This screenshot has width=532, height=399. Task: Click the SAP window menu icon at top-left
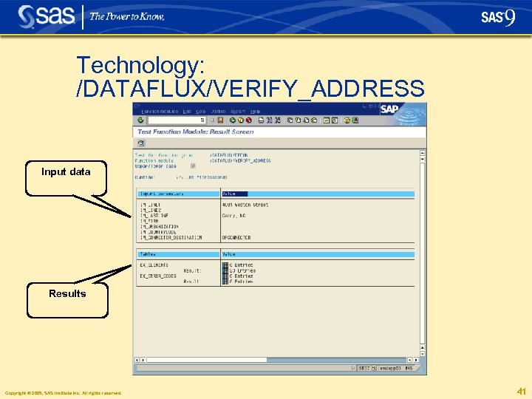click(x=137, y=106)
